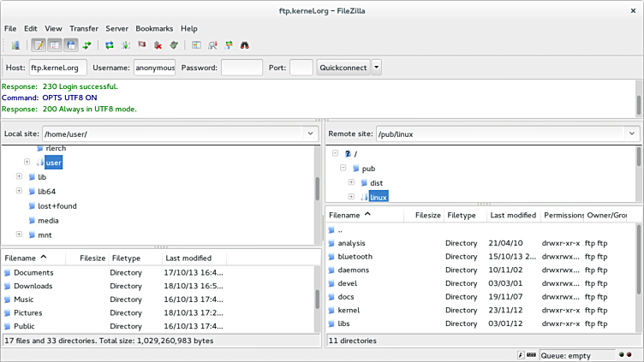The height and width of the screenshot is (362, 644).
Task: Toggle the remote directory tree view
Action: click(x=70, y=45)
